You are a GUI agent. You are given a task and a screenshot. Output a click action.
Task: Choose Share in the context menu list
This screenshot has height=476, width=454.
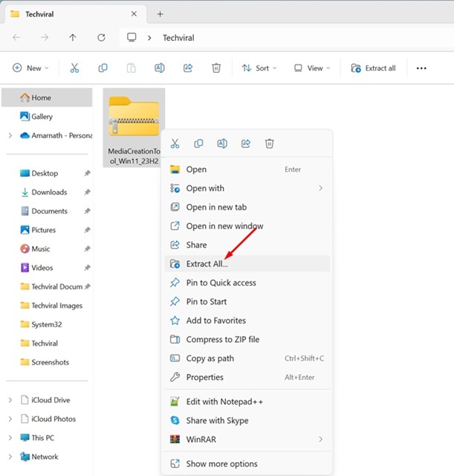(x=247, y=245)
